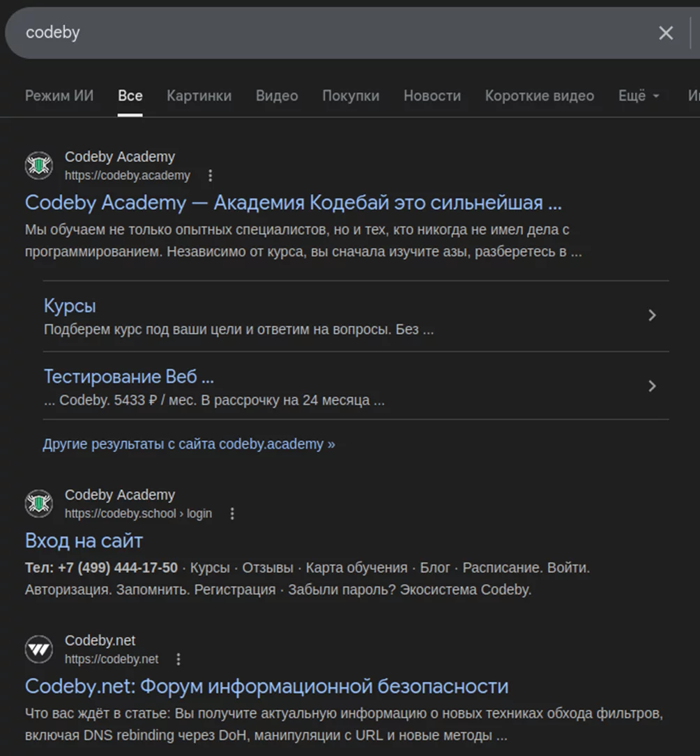Click Другие результаты с сайта codeby.academy
The width and height of the screenshot is (700, 756).
(189, 444)
